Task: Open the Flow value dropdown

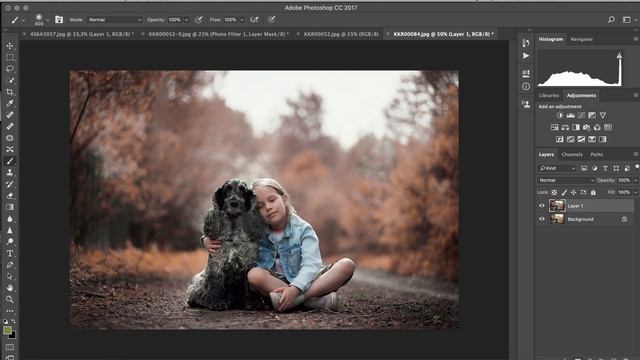Action: (242, 20)
